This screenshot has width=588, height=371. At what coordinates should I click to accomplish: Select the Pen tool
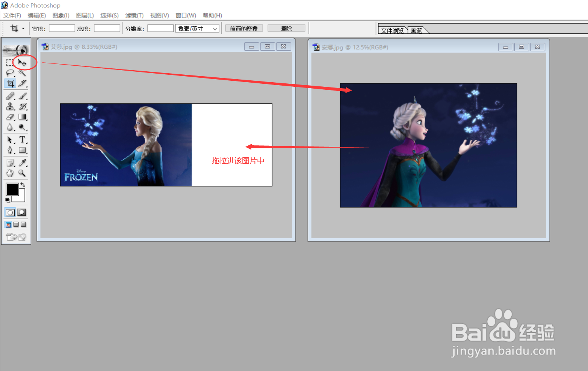coord(10,150)
